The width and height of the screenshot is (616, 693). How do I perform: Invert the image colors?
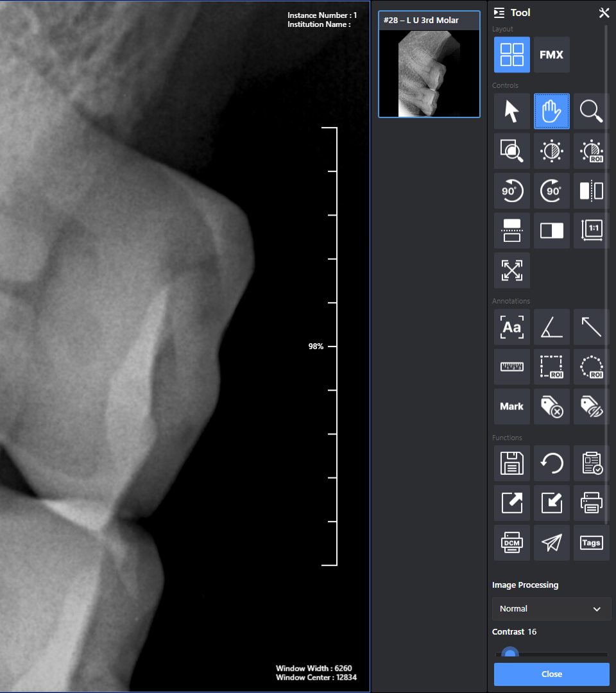(551, 230)
